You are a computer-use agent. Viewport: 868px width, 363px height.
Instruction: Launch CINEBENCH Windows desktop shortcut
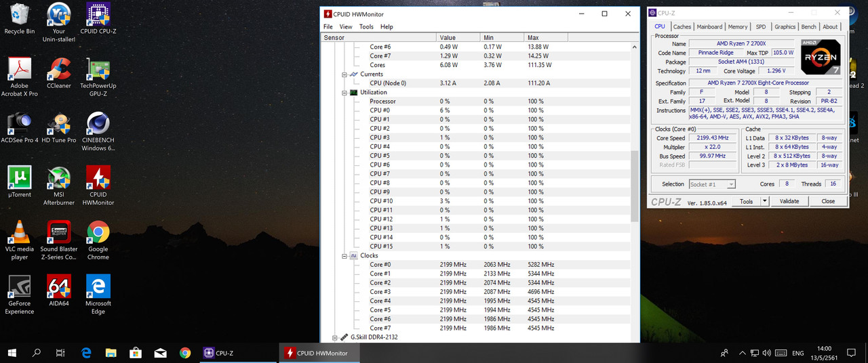point(98,131)
